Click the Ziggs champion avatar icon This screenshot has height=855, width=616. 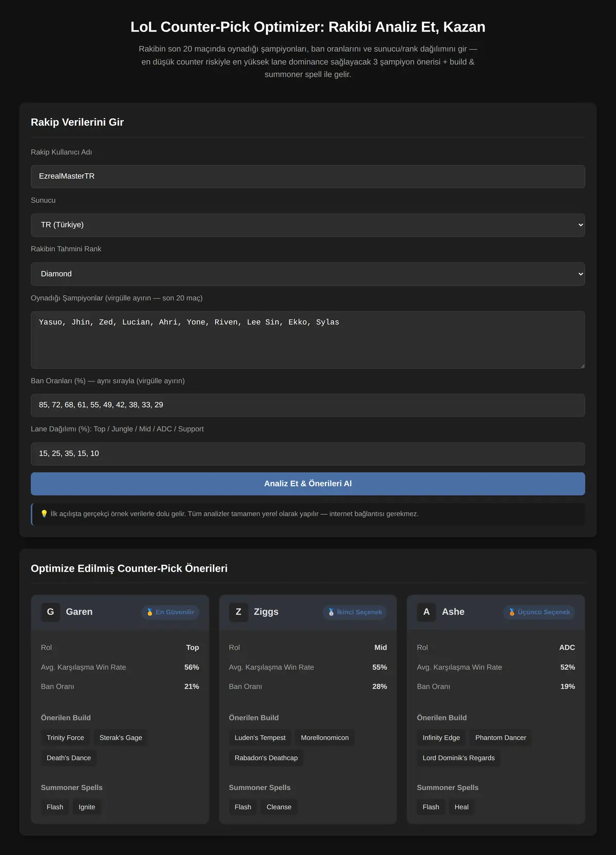(x=238, y=612)
